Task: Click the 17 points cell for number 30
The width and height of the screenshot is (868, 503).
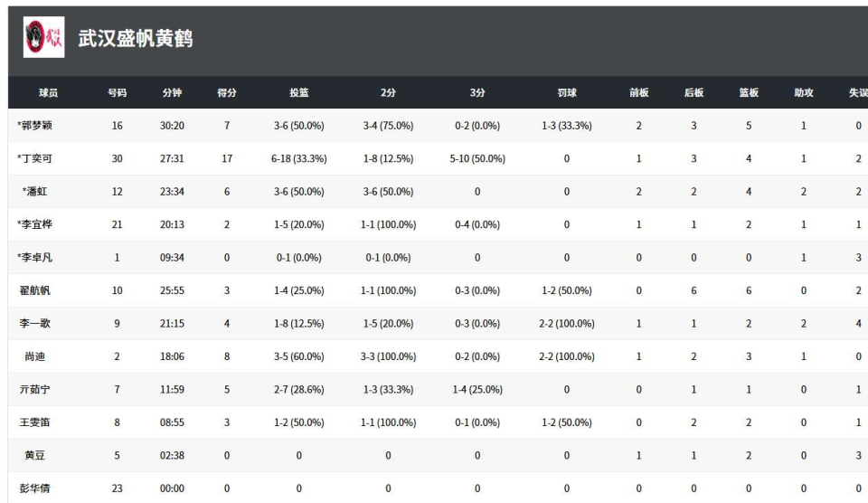Action: tap(227, 158)
